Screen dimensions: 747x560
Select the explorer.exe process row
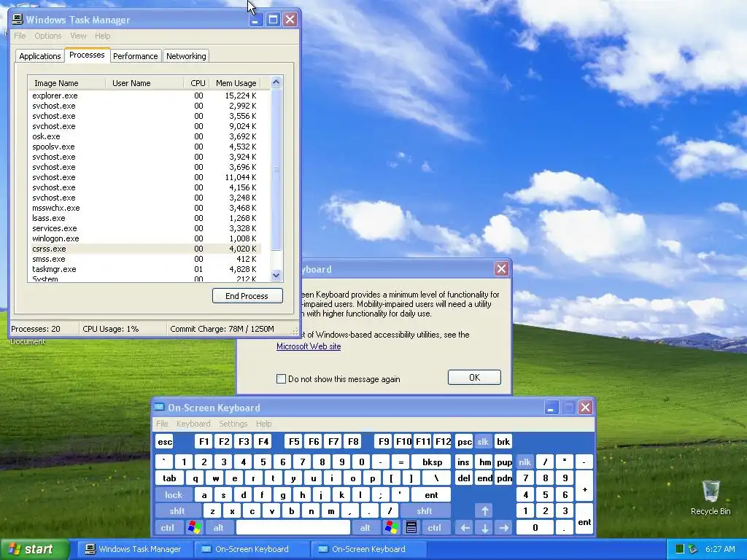(x=145, y=96)
